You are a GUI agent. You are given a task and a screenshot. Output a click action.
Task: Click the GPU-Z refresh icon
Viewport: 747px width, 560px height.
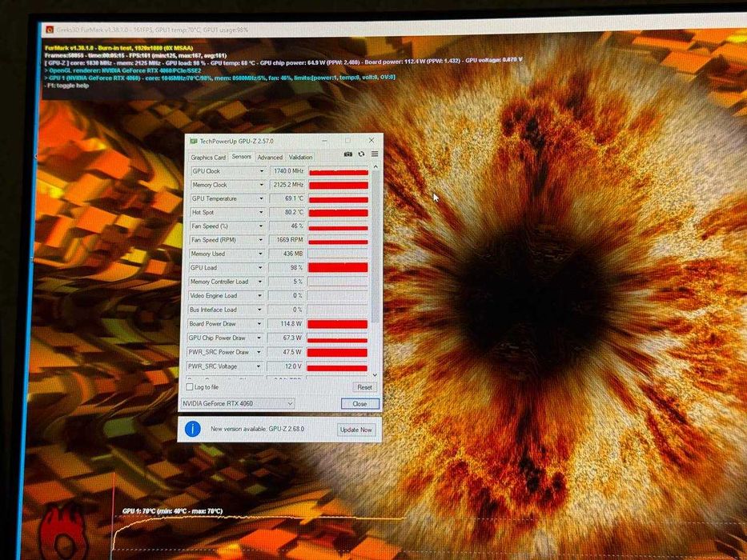(x=361, y=154)
